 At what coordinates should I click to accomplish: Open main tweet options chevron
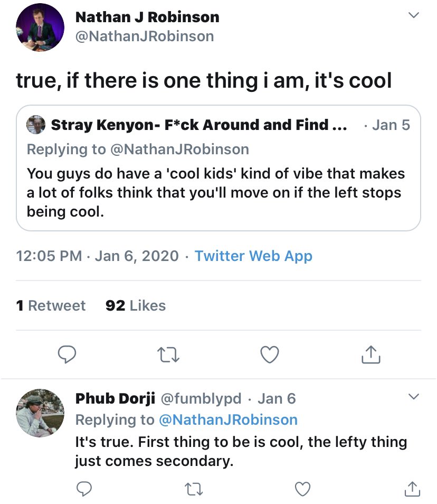coord(414,16)
